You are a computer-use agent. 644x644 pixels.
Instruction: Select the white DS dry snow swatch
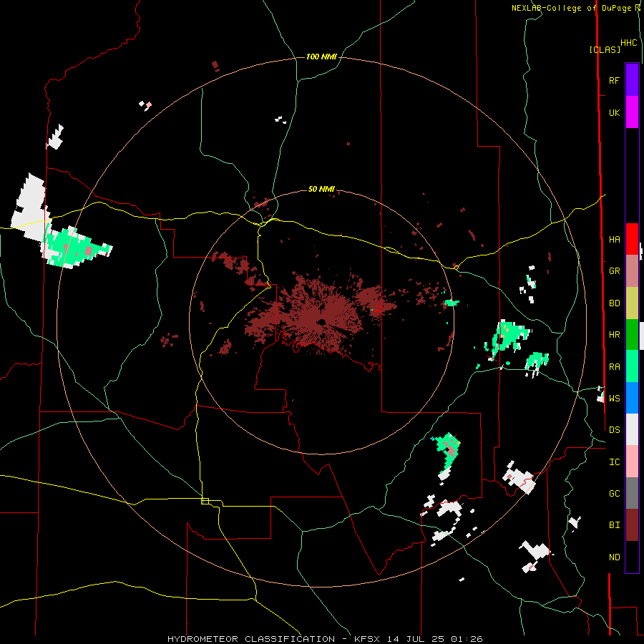click(x=632, y=429)
